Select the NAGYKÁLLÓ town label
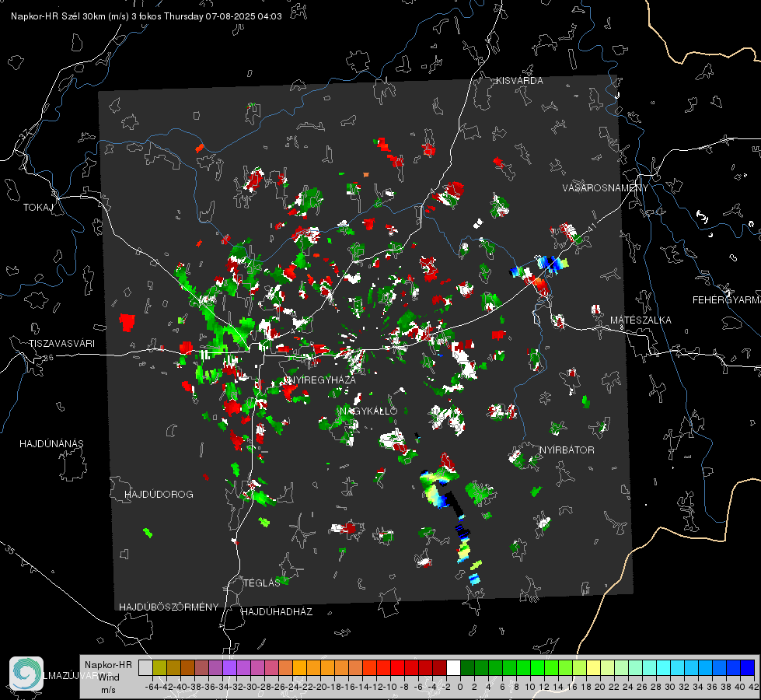 pos(368,411)
